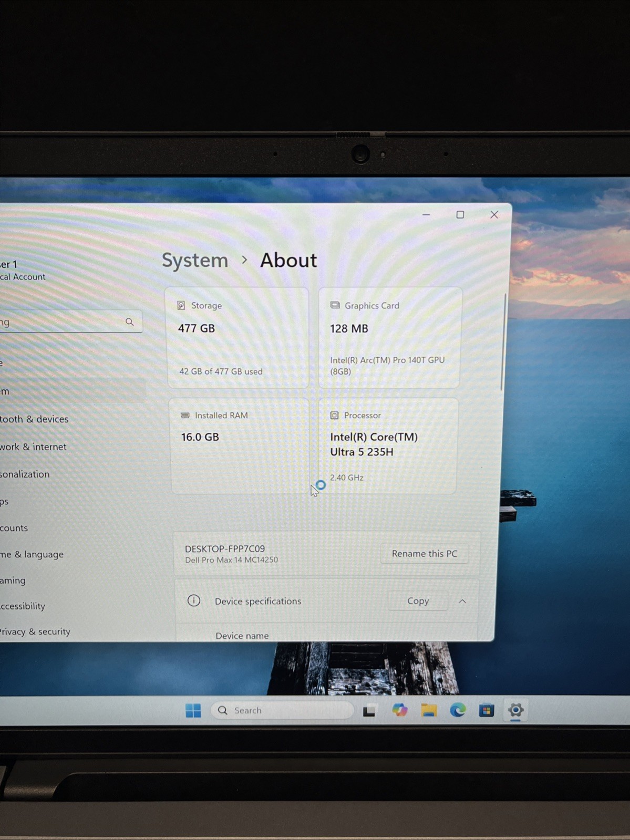Open the Windows Start menu

pyautogui.click(x=193, y=710)
